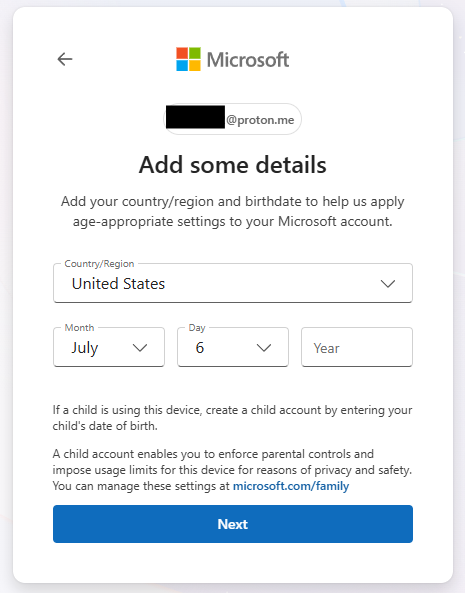Open the Country/Region dropdown showing United States
The image size is (465, 593).
click(233, 283)
